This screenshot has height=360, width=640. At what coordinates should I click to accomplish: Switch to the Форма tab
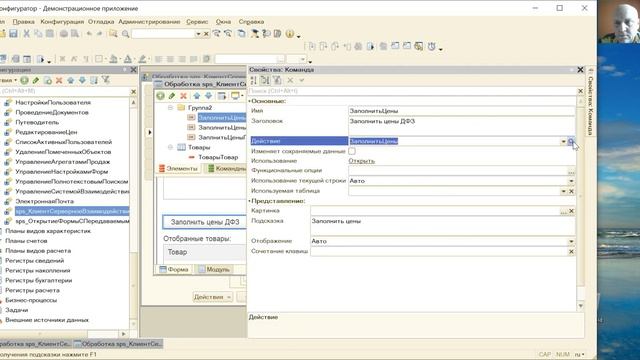coord(174,269)
